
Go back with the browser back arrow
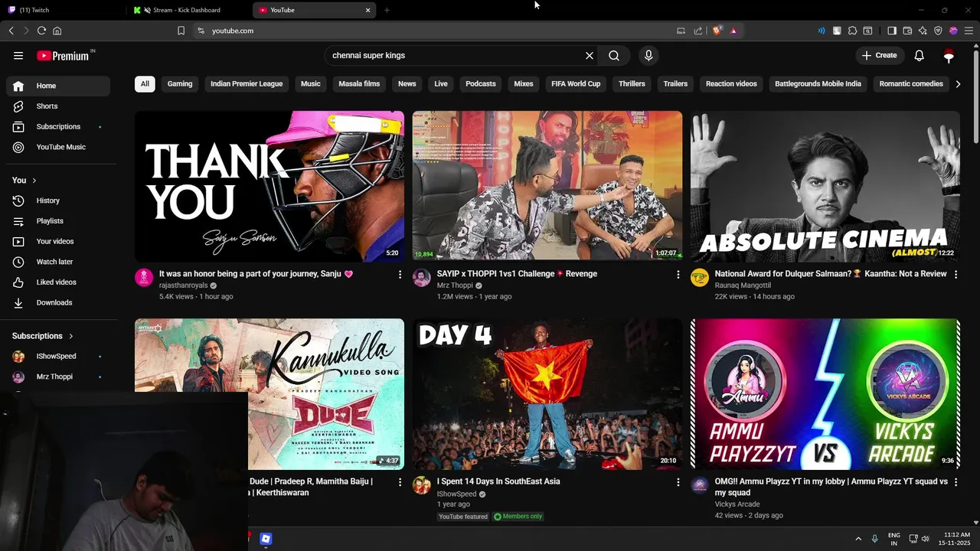click(x=11, y=31)
